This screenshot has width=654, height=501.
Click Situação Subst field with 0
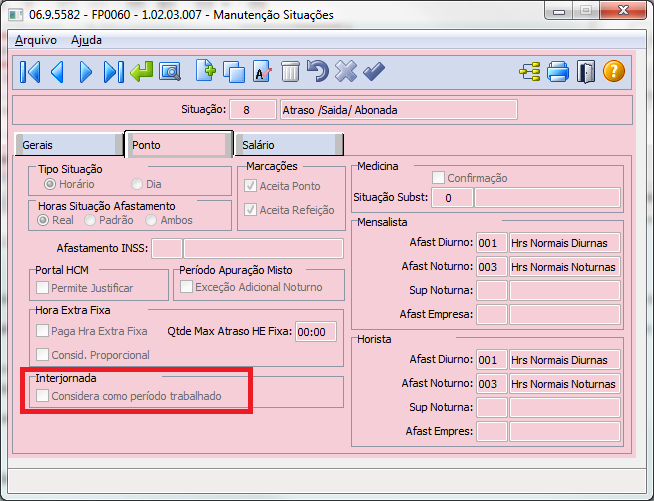coord(452,198)
